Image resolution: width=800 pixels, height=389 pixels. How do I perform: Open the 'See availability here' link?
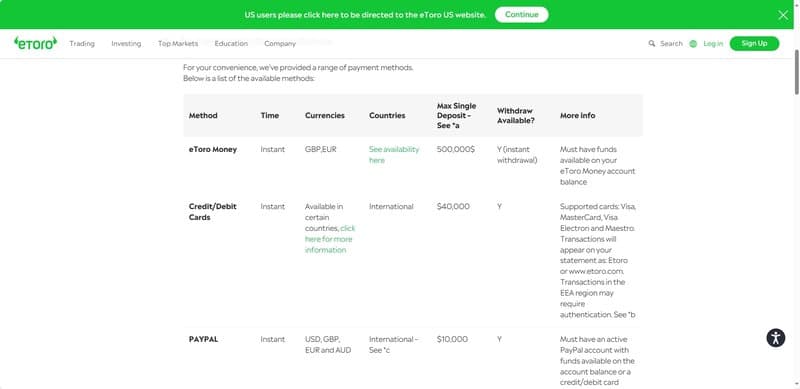394,155
